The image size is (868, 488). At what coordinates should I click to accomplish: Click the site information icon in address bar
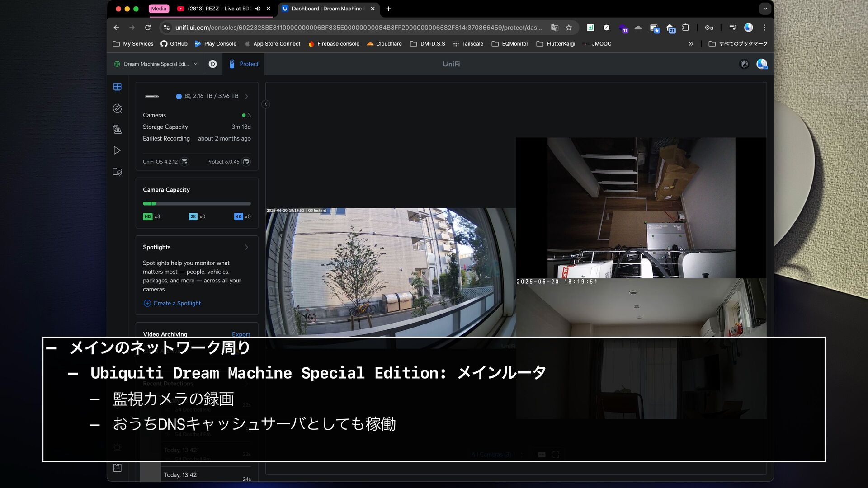(x=166, y=28)
